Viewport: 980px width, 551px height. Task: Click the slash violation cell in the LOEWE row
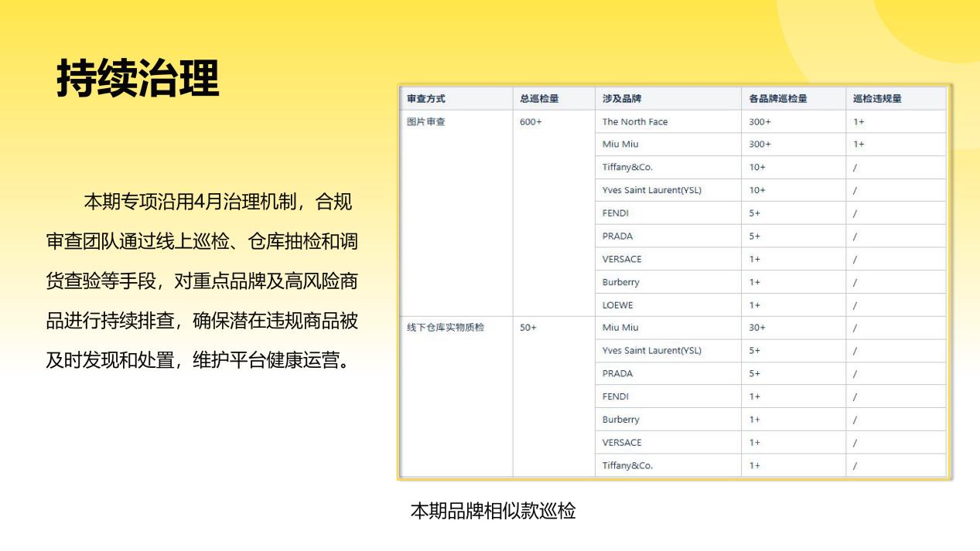coord(855,304)
